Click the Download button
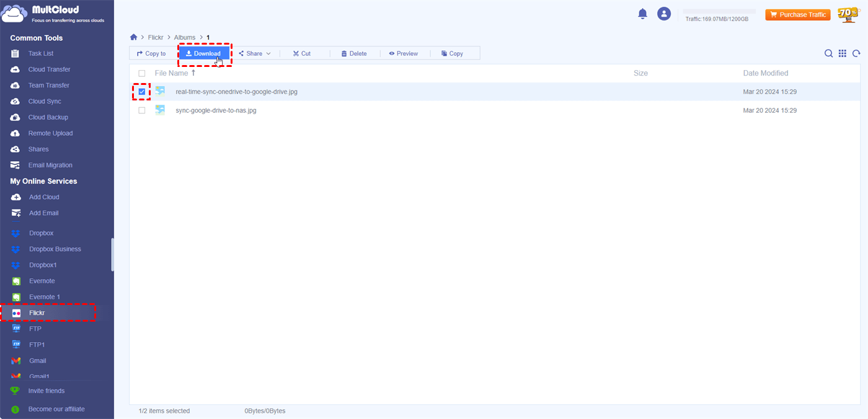 203,54
